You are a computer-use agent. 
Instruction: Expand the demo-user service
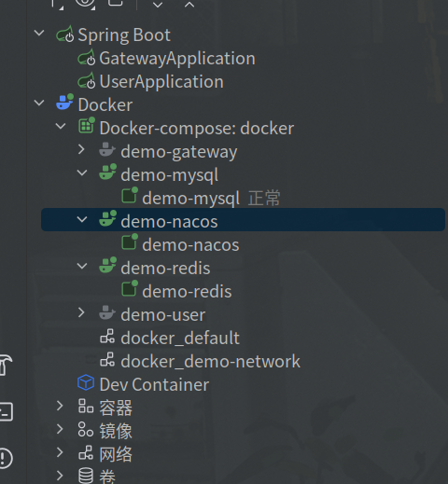coord(82,312)
